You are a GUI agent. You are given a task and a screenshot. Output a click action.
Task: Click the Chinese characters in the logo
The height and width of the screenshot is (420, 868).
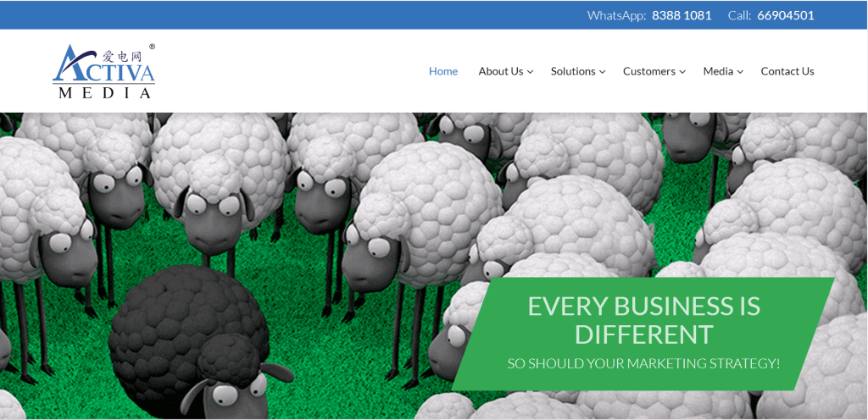click(123, 56)
